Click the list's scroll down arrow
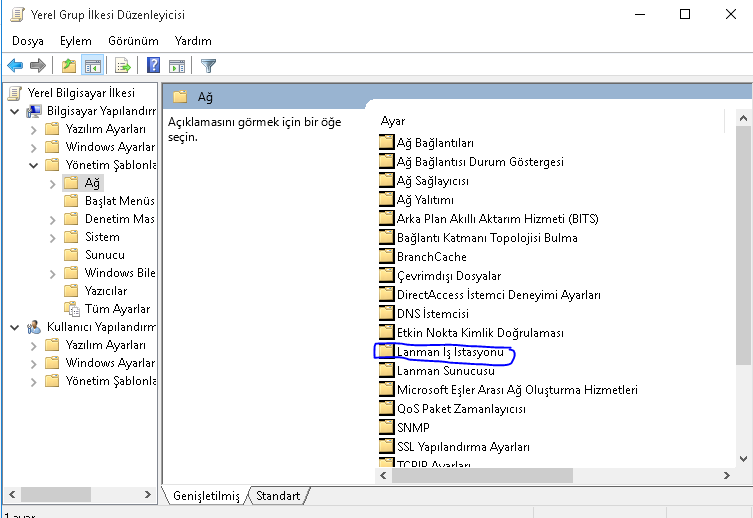This screenshot has height=518, width=753. 743,459
